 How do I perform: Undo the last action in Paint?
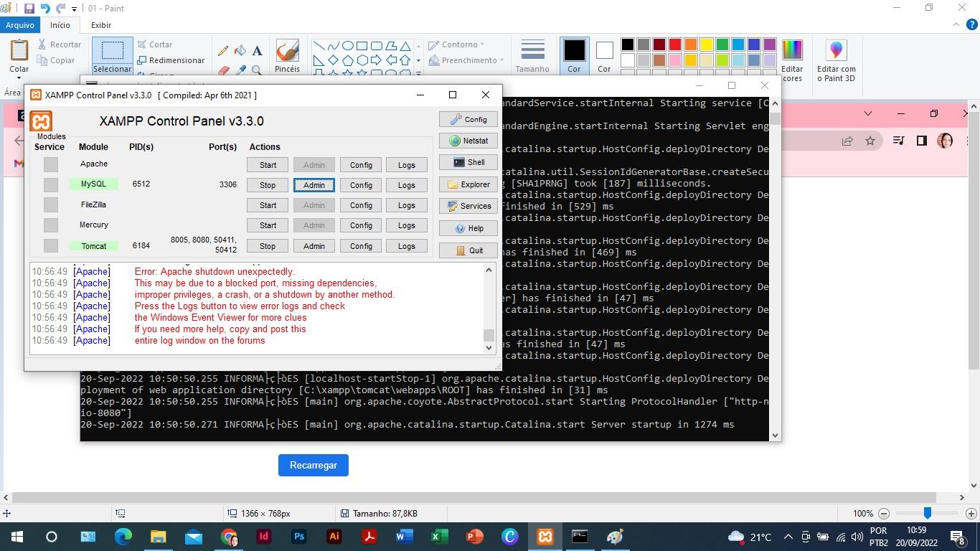pos(45,9)
